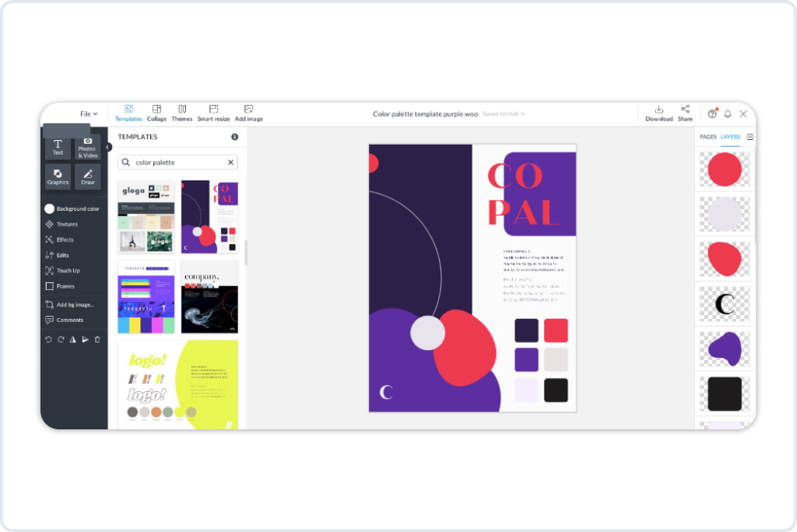Open the Effects option
Screen dimensions: 797x532
(x=59, y=240)
